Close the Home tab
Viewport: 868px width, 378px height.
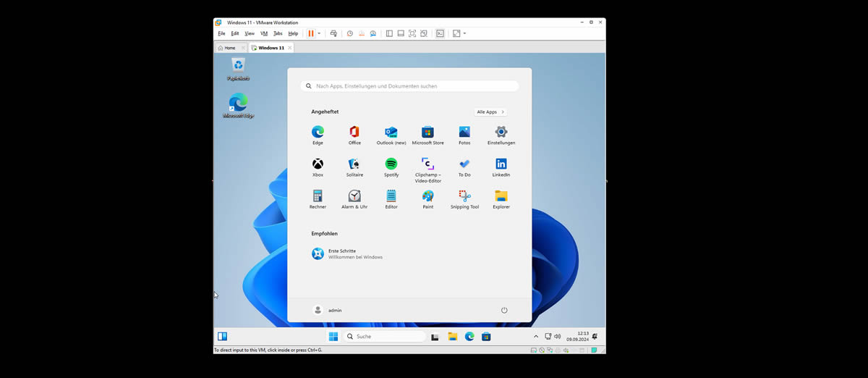[x=244, y=48]
